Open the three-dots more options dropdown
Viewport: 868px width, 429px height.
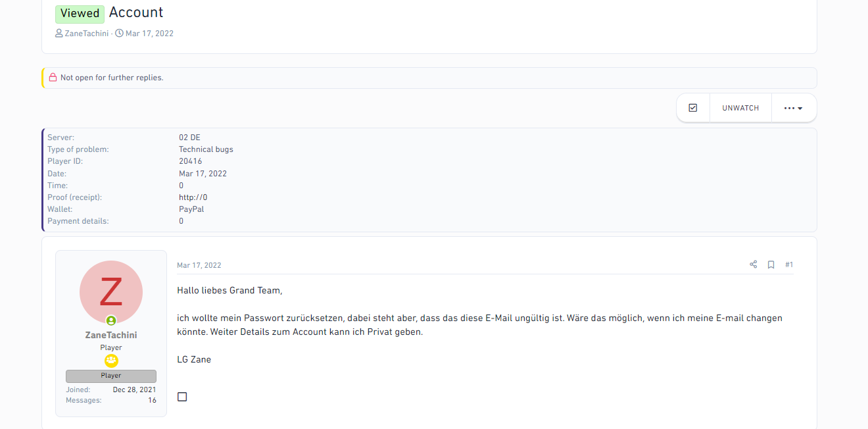(793, 108)
